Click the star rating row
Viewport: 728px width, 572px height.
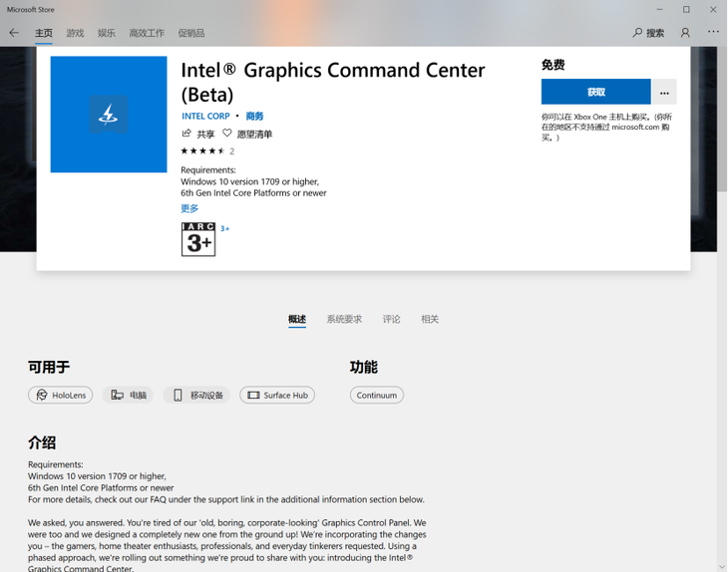[207, 150]
